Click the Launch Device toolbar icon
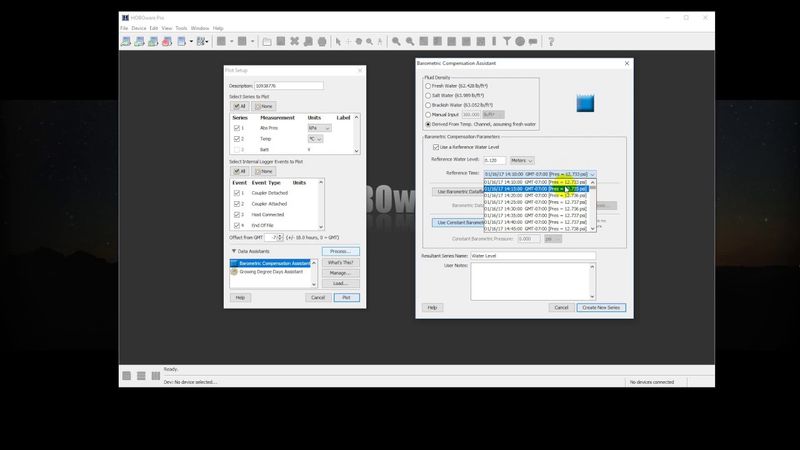This screenshot has width=800, height=450. 126,42
